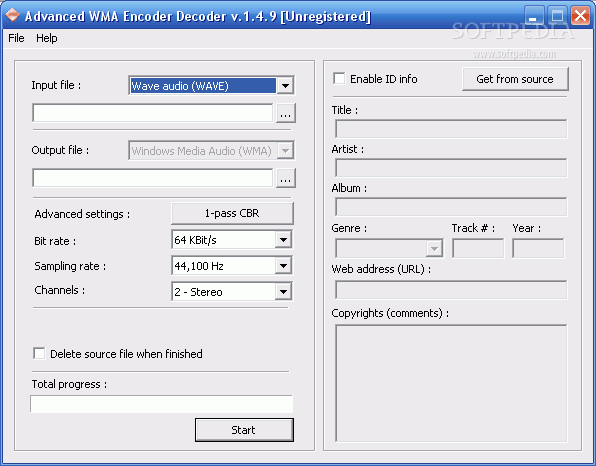Click the Artist field
Image resolution: width=596 pixels, height=466 pixels.
click(x=451, y=168)
